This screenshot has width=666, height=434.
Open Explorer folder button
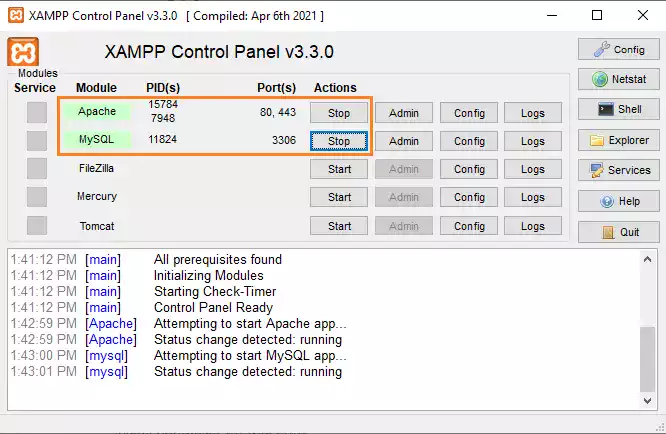[x=618, y=140]
